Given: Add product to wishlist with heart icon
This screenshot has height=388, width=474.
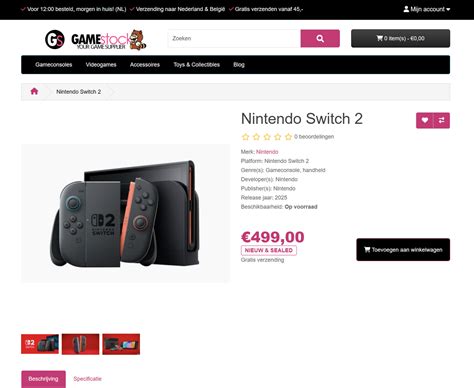Looking at the screenshot, I should click(424, 120).
